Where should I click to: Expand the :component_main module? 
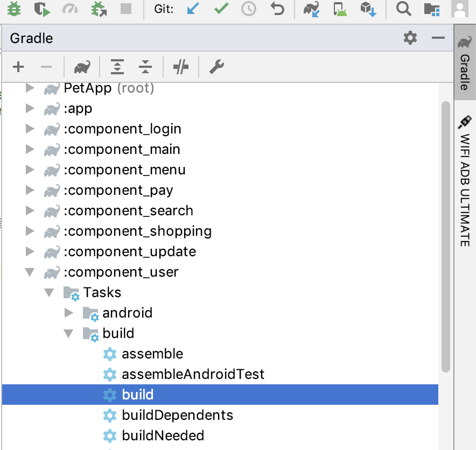click(30, 149)
